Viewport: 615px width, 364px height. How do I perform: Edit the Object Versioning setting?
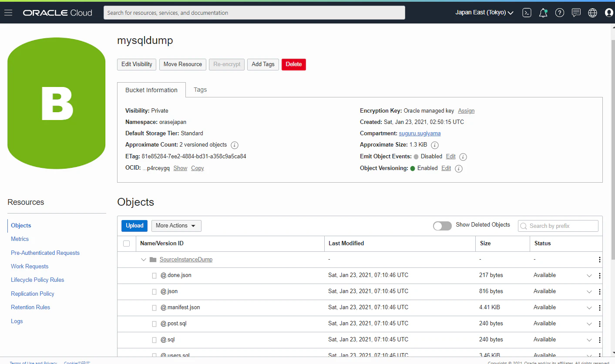click(x=446, y=168)
